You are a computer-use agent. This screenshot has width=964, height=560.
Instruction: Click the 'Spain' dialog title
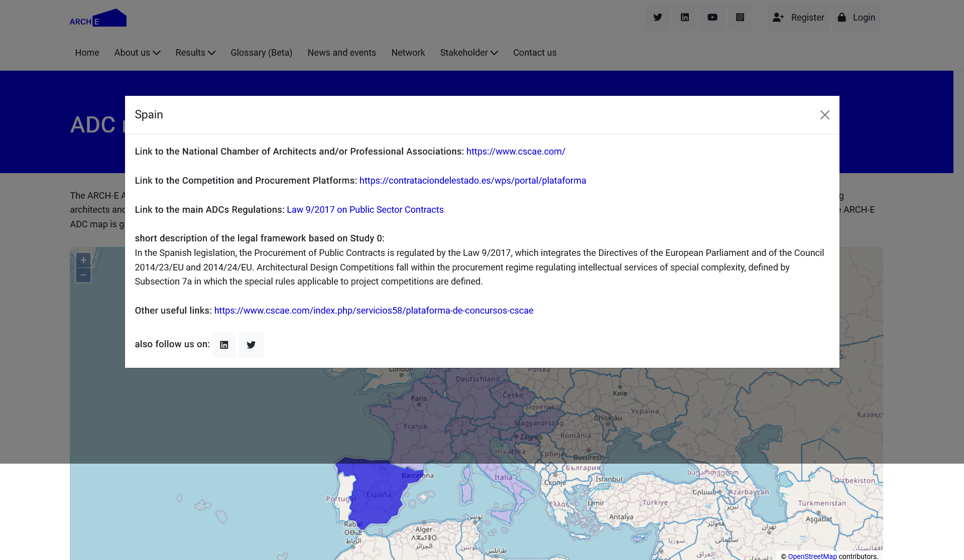(x=149, y=115)
